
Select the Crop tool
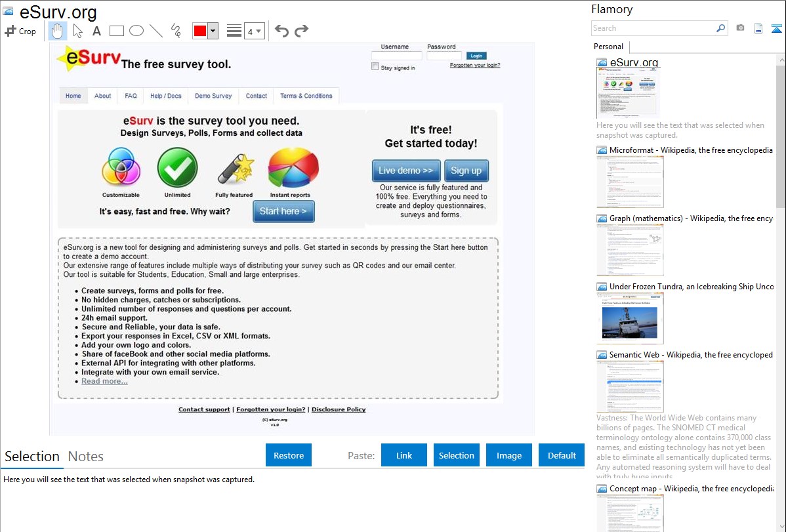pyautogui.click(x=20, y=31)
